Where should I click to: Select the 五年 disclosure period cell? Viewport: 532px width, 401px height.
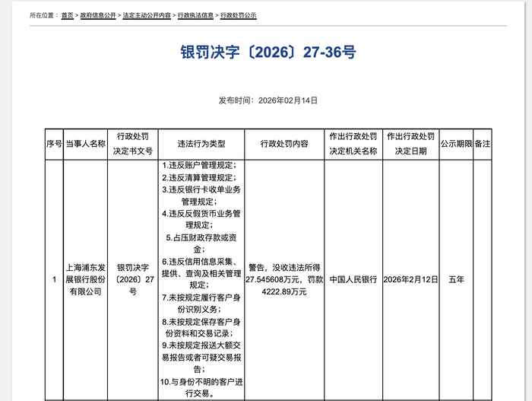click(x=456, y=280)
